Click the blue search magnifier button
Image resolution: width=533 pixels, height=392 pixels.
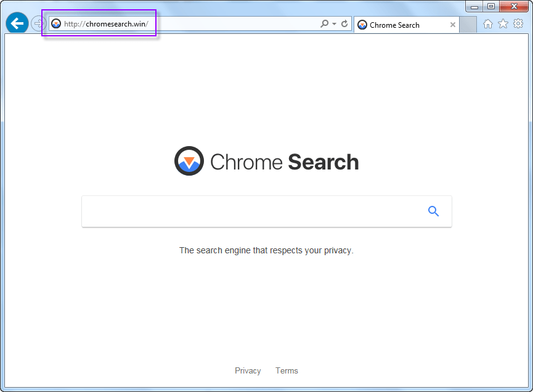click(x=433, y=211)
